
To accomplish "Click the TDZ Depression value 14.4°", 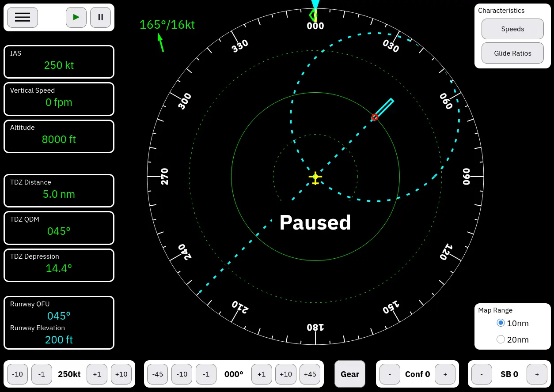I will (x=59, y=268).
